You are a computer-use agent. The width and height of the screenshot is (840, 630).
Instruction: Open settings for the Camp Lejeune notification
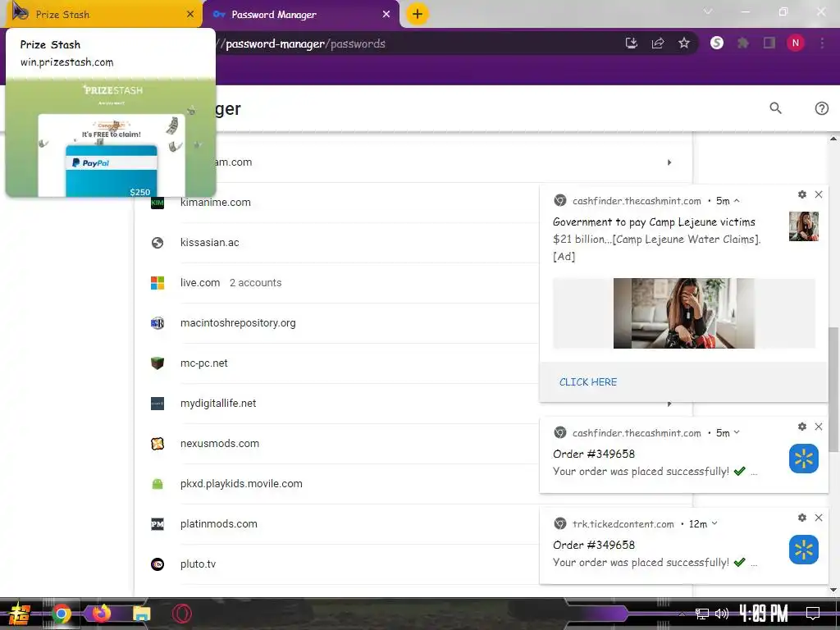pyautogui.click(x=802, y=194)
